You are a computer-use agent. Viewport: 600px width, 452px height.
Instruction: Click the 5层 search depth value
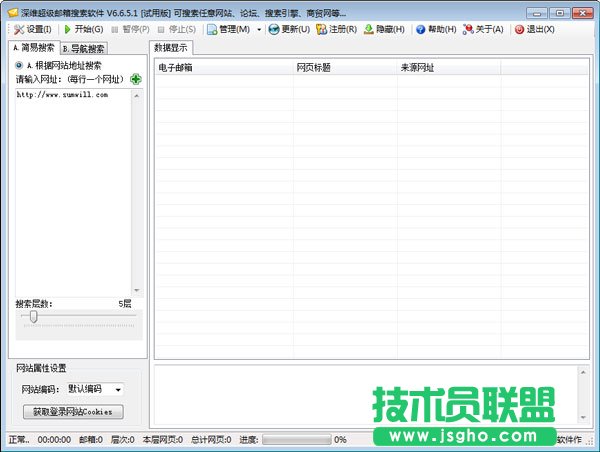[x=125, y=304]
